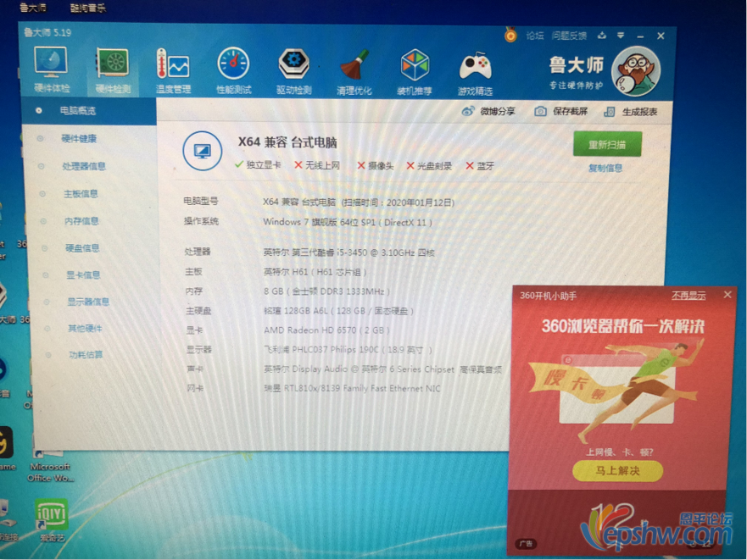Click the 光盘刻录 status indicator

point(429,166)
